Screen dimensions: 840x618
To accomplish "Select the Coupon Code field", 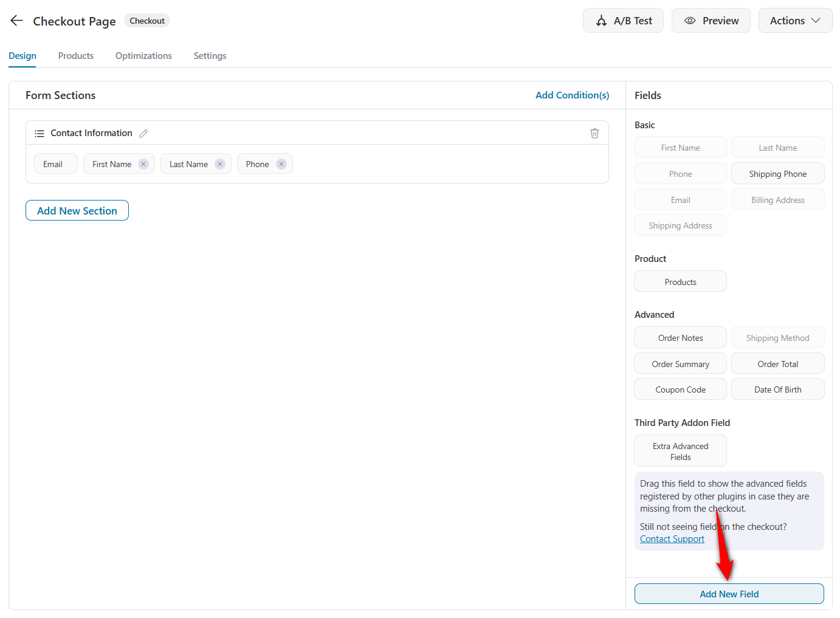I will [680, 389].
